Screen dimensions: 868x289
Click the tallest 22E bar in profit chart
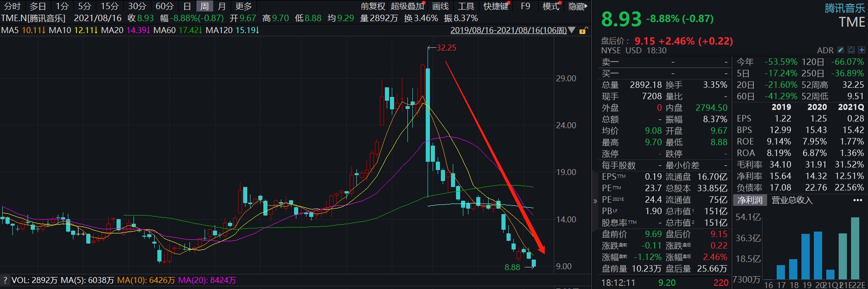pos(855,248)
